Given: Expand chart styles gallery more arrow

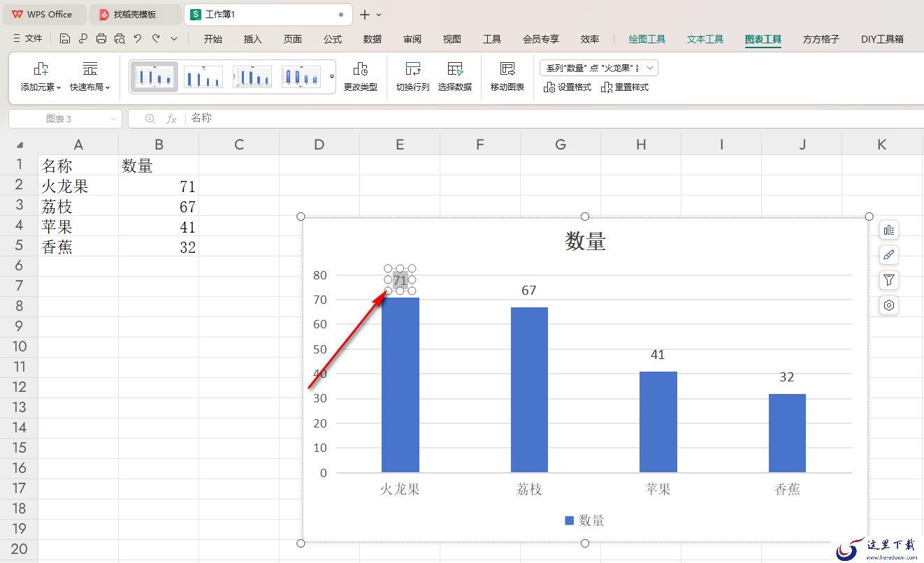Looking at the screenshot, I should [332, 76].
